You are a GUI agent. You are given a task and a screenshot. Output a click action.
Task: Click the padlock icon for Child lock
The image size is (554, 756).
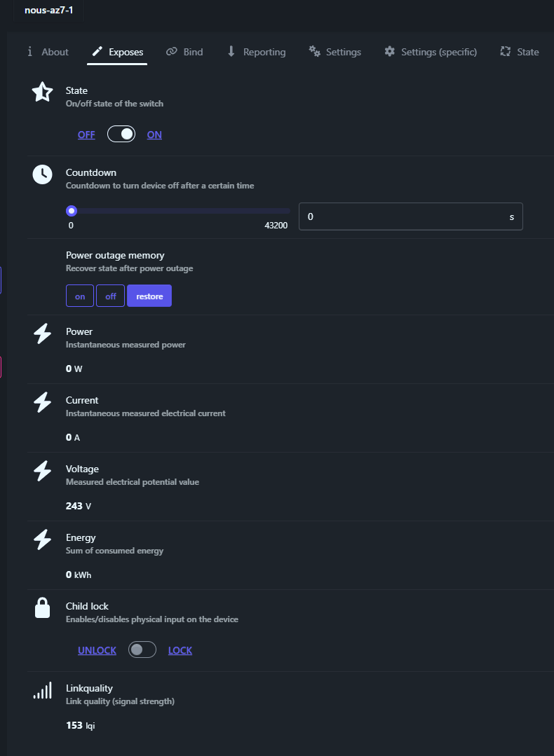[43, 608]
